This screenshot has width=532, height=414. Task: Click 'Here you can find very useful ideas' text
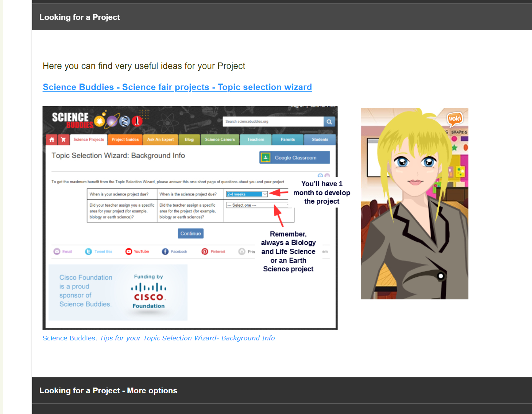(x=144, y=66)
